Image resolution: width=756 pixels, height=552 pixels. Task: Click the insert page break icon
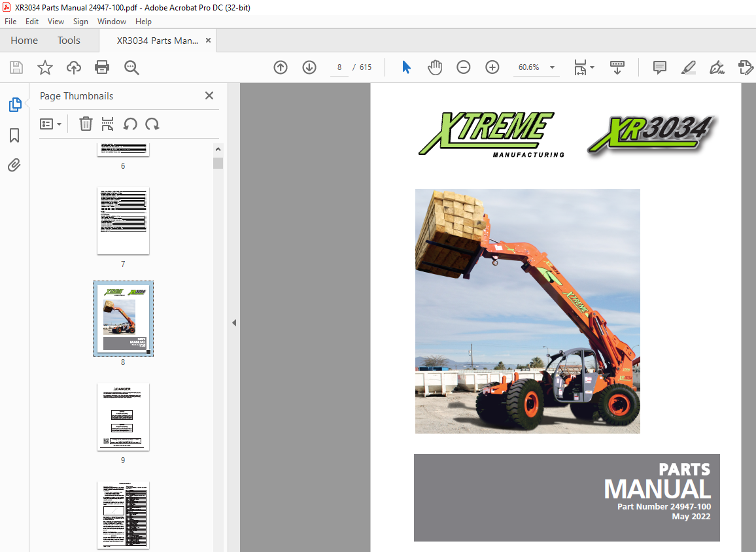[107, 124]
